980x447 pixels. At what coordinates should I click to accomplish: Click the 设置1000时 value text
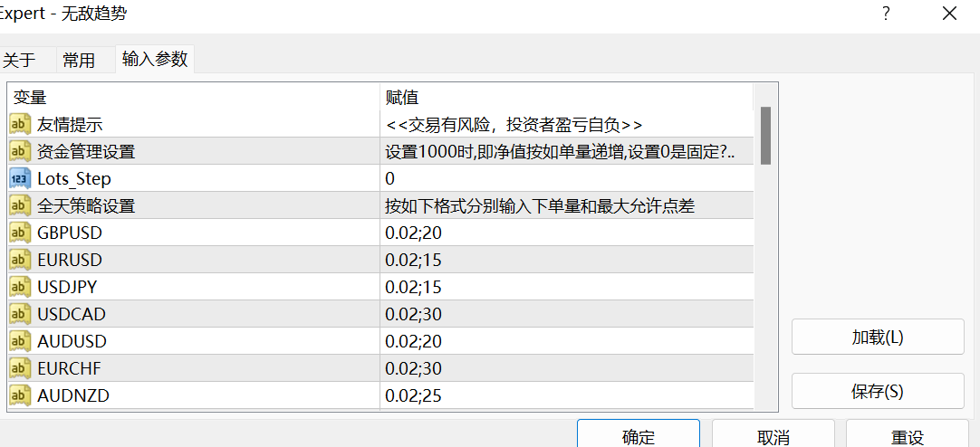coord(561,152)
